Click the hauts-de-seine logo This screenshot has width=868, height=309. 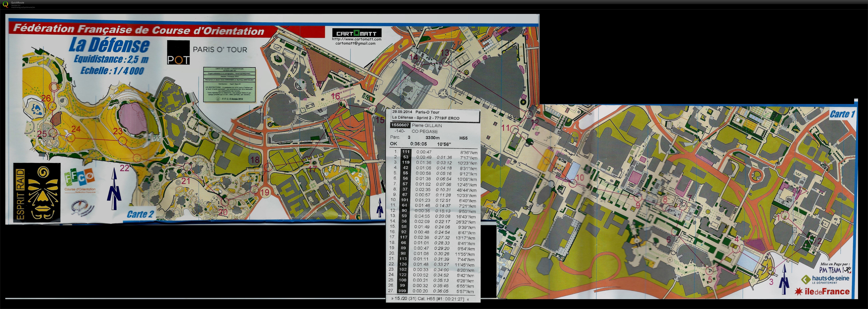825,280
